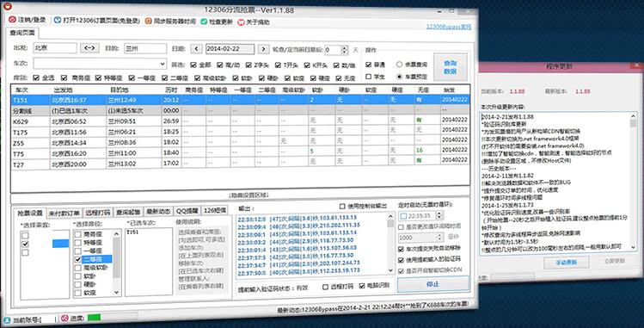644x328 pixels.
Task: Expand the 车次 train number dropdown
Action: point(163,64)
